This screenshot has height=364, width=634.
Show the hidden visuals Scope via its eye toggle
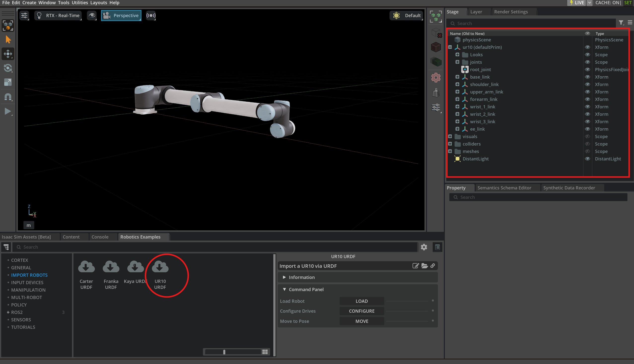tap(587, 136)
